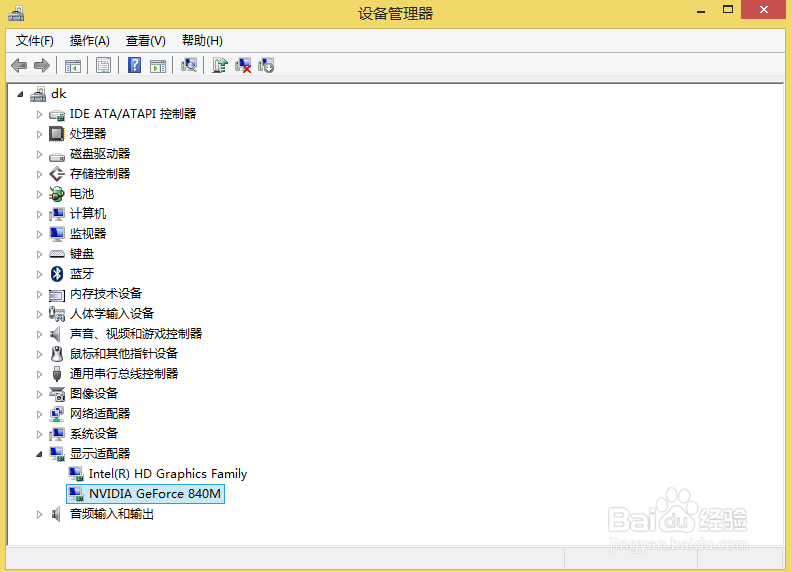Viewport: 792px width, 572px height.
Task: Select the 键盘 label
Action: (82, 254)
